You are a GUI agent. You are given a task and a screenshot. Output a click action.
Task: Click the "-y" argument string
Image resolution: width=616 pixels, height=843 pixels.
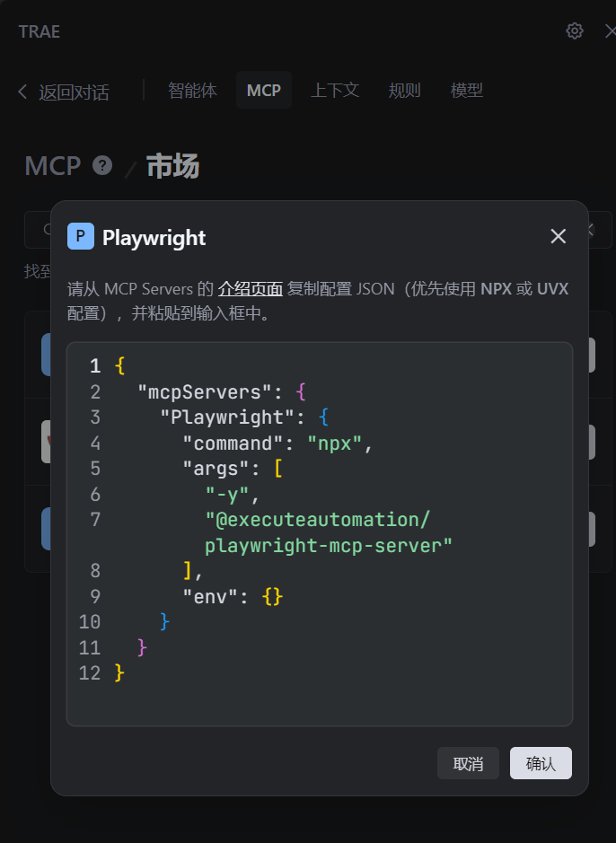point(227,495)
